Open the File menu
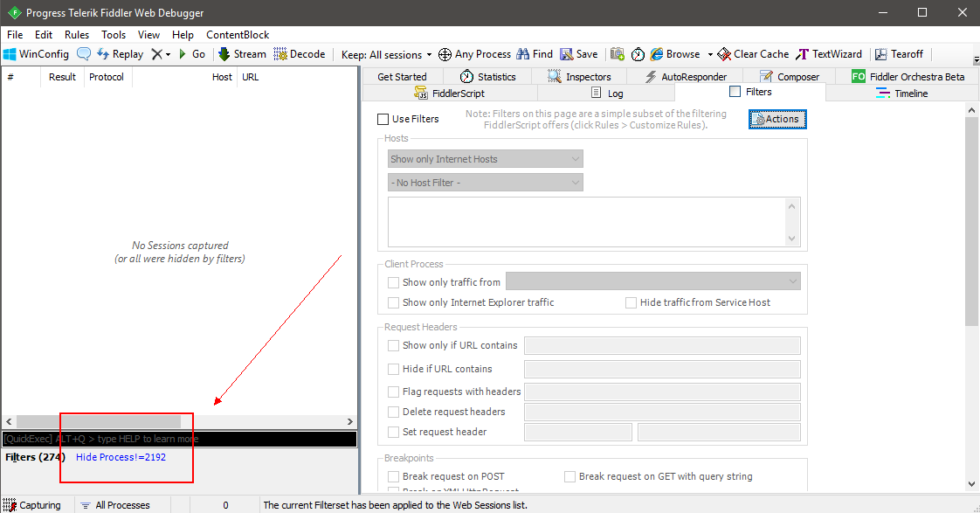The width and height of the screenshot is (980, 513). coord(15,34)
